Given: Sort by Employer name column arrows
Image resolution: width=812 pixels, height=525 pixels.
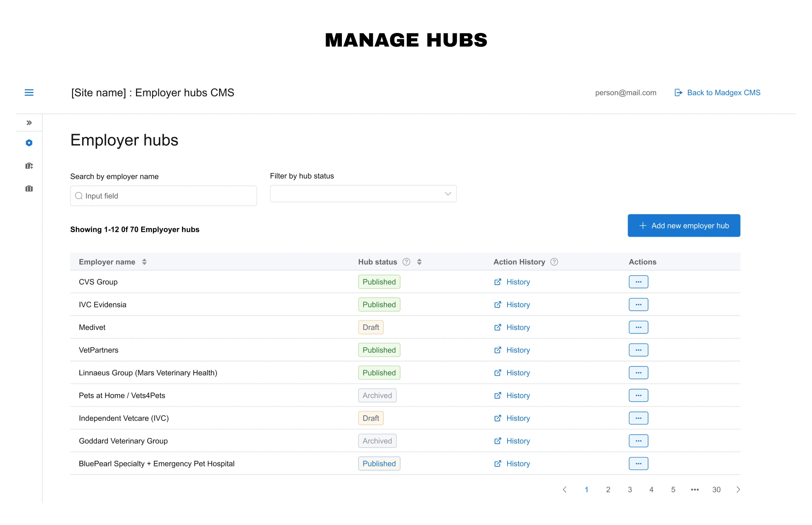Looking at the screenshot, I should (x=144, y=262).
